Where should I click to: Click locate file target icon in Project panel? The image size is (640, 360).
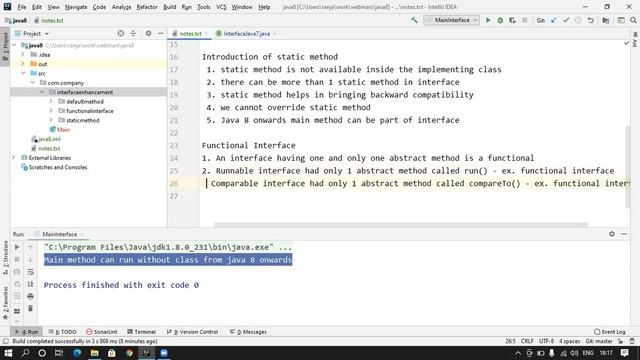(x=120, y=33)
